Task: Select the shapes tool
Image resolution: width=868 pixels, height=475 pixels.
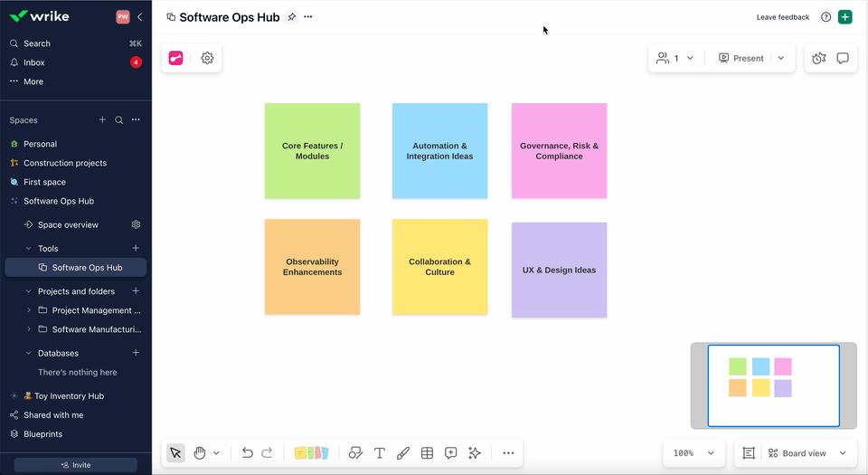Action: point(355,453)
